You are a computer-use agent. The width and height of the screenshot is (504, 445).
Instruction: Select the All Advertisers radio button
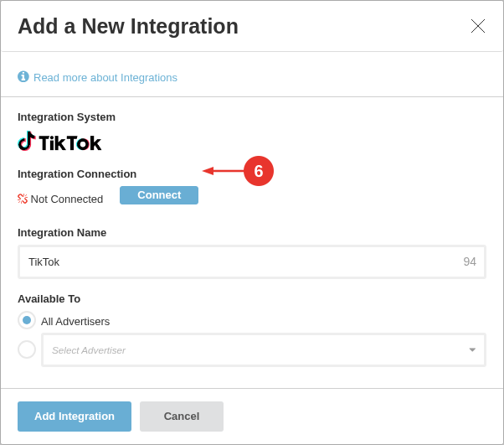[27, 320]
